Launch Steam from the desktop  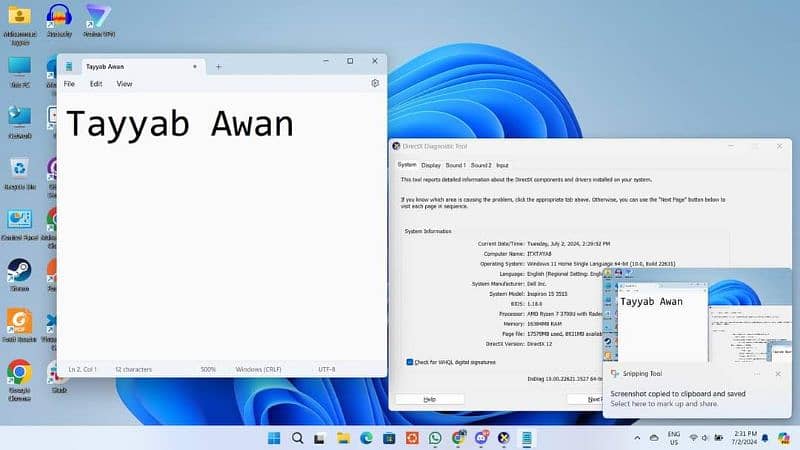[x=20, y=275]
